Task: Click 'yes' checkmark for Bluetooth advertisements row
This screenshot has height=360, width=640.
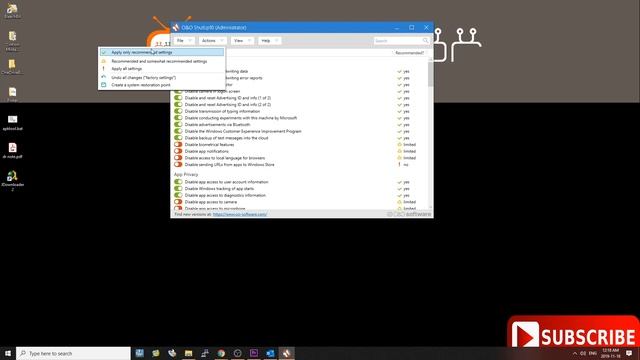Action: (x=400, y=124)
